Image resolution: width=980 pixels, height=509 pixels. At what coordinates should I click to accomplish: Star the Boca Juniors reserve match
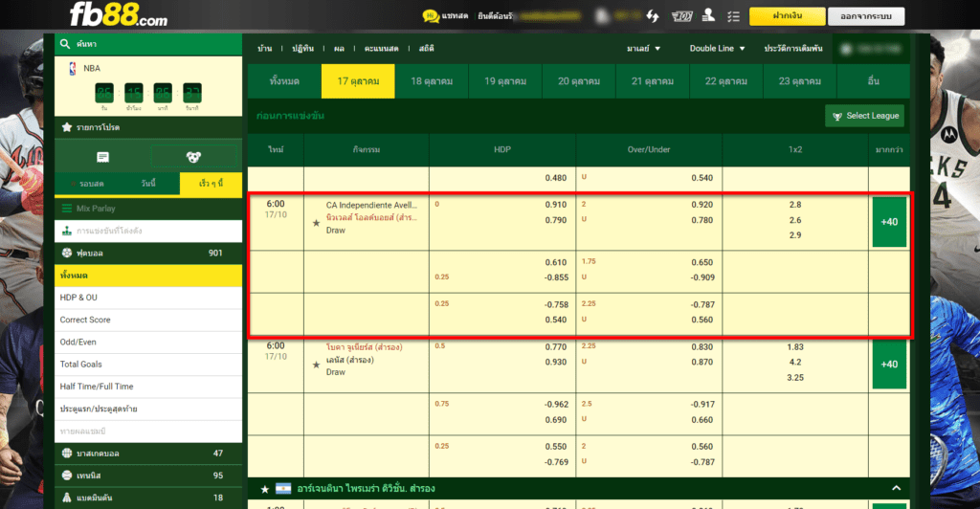point(316,365)
